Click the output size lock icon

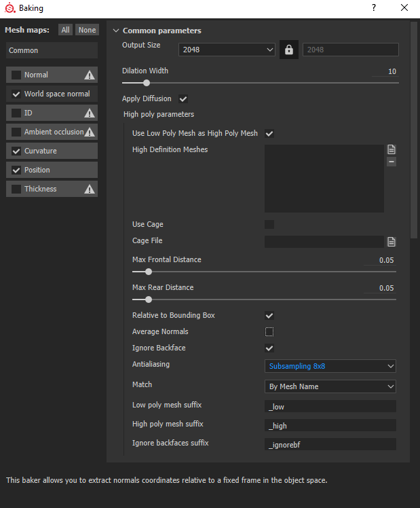[x=289, y=50]
